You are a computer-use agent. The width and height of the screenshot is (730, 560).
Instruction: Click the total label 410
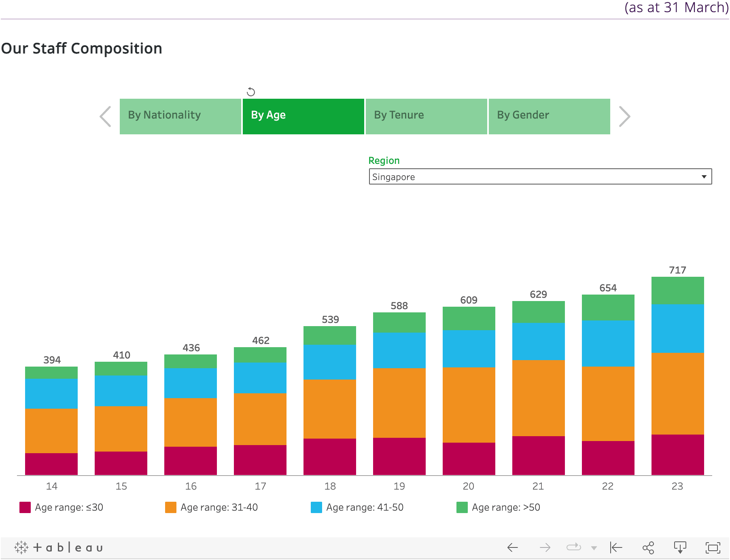[x=122, y=355]
